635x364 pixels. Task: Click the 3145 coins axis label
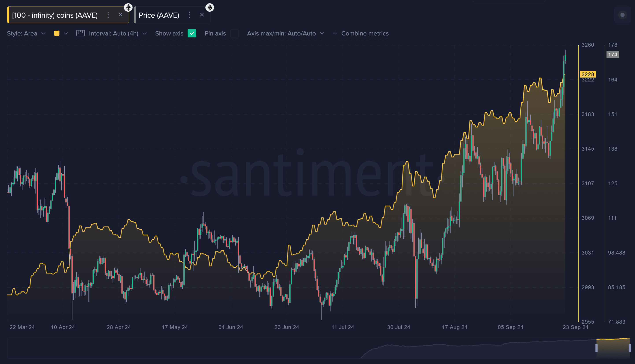[588, 149]
